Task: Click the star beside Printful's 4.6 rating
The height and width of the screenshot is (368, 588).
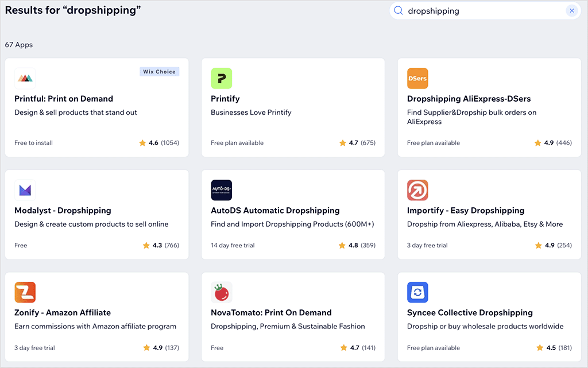Action: 142,143
